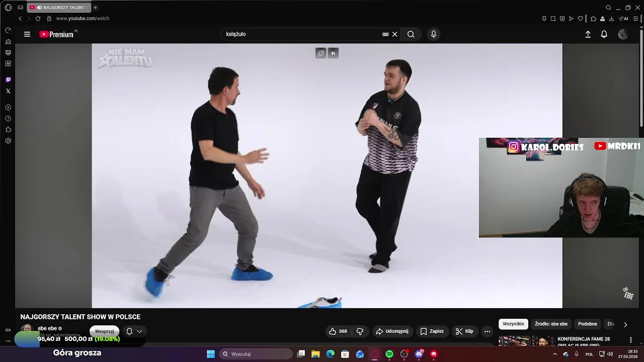The height and width of the screenshot is (362, 644).
Task: Open browser profile icon in toolbar
Action: tap(602, 19)
